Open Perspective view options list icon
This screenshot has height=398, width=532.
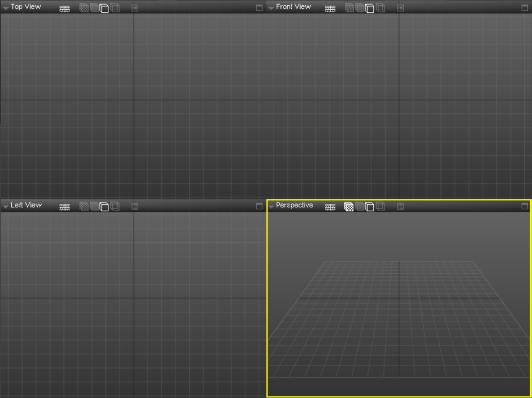[401, 206]
